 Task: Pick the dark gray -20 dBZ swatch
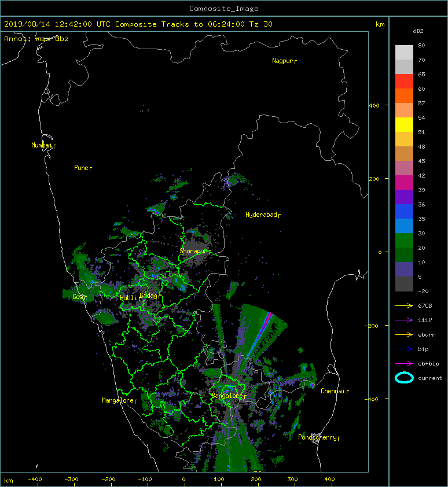[404, 284]
